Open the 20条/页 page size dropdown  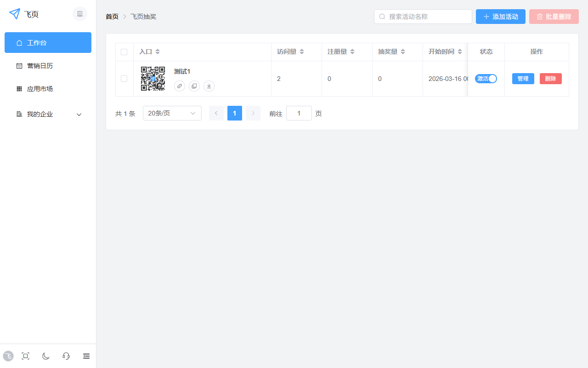(172, 113)
